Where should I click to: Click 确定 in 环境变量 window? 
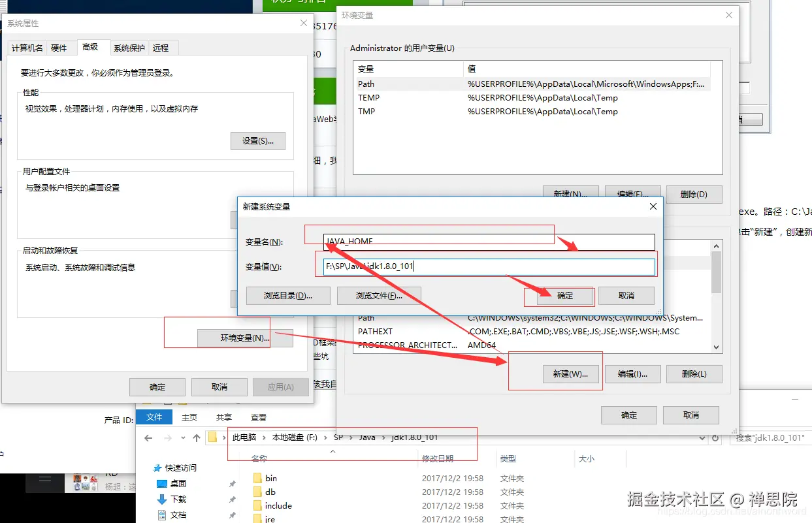pyautogui.click(x=629, y=415)
